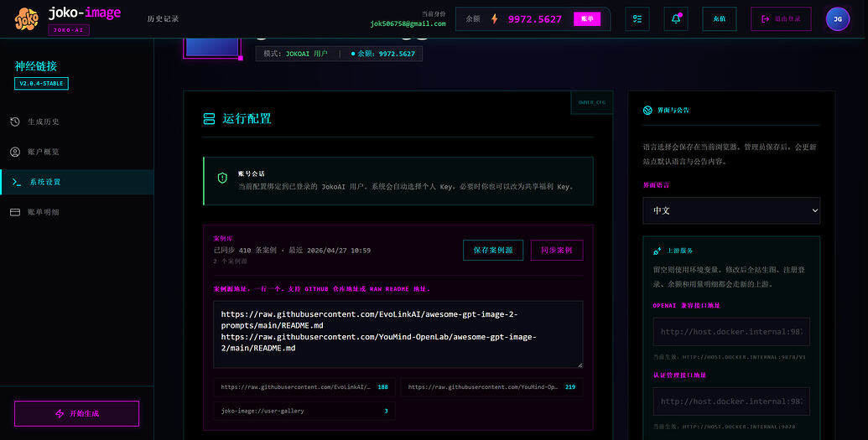
Task: Click the 模式: JOKOAI 用户 label
Action: click(x=295, y=54)
